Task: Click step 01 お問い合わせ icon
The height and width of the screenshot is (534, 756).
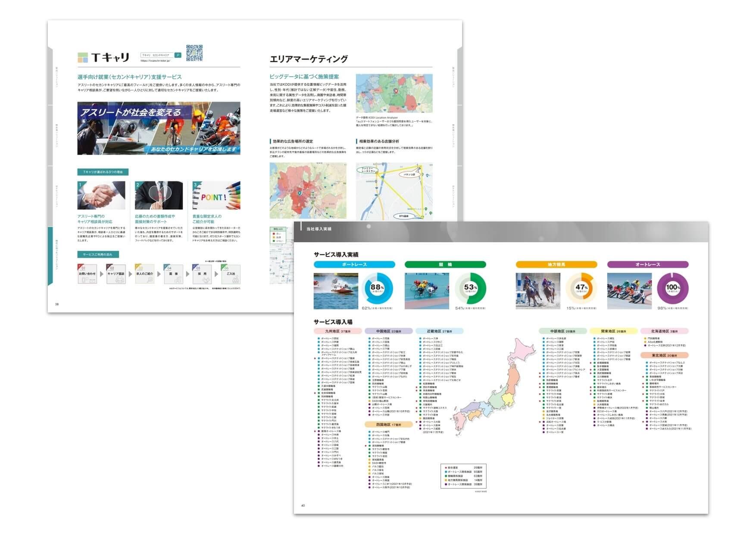Action: 87,274
